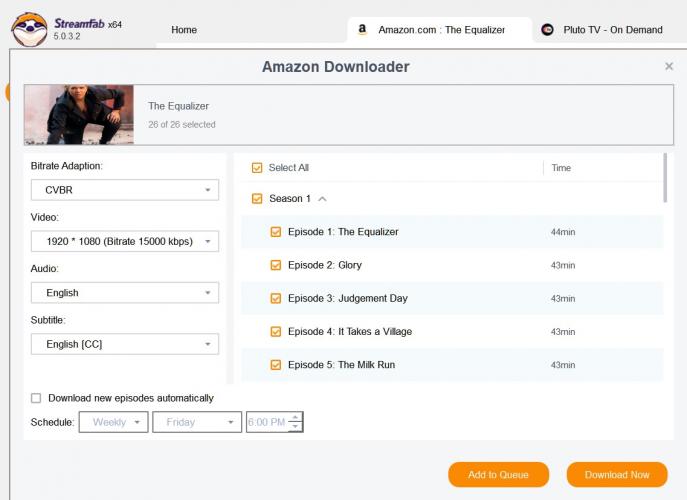This screenshot has height=500, width=687.
Task: Switch to the Home tab
Action: [184, 30]
